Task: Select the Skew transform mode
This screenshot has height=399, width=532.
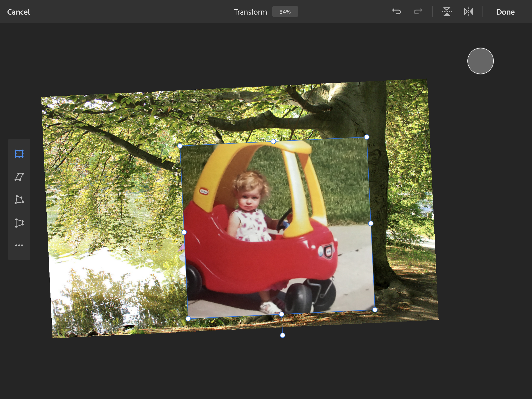Action: pyautogui.click(x=19, y=177)
